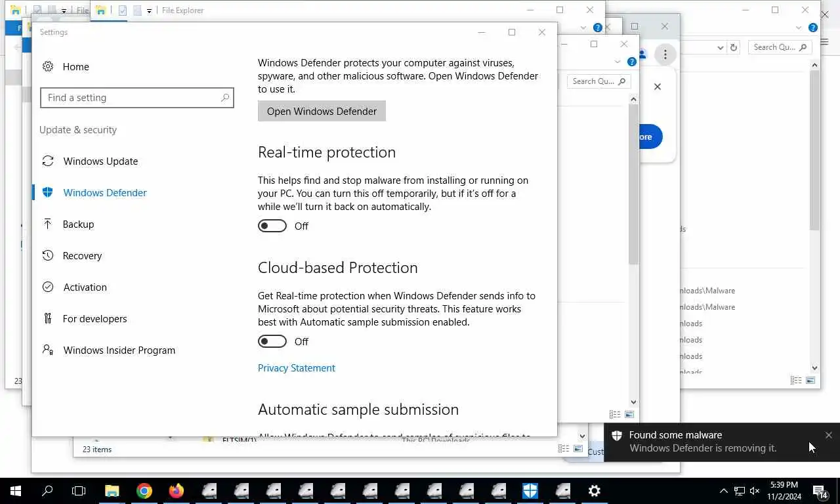
Task: Switch to details view beside 23 items status bar
Action: point(564,449)
